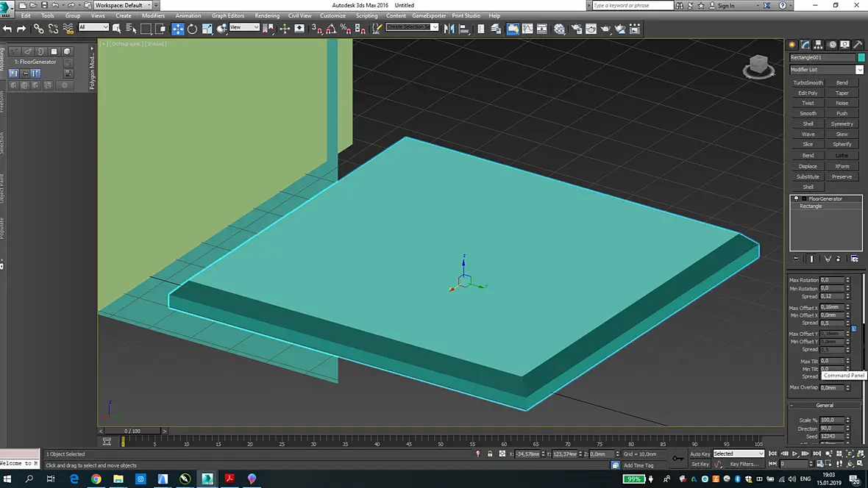The image size is (868, 488).
Task: Open the Workspace: Default dropdown
Action: (122, 5)
